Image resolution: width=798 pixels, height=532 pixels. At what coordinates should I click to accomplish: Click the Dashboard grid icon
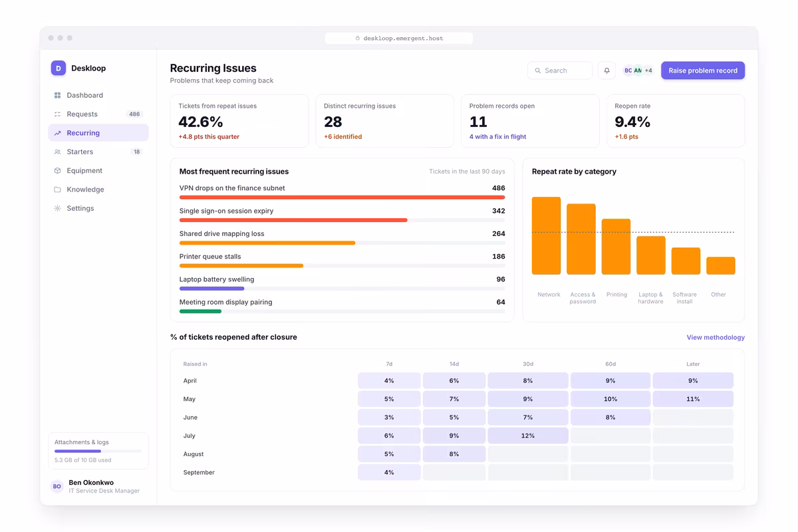click(x=57, y=95)
